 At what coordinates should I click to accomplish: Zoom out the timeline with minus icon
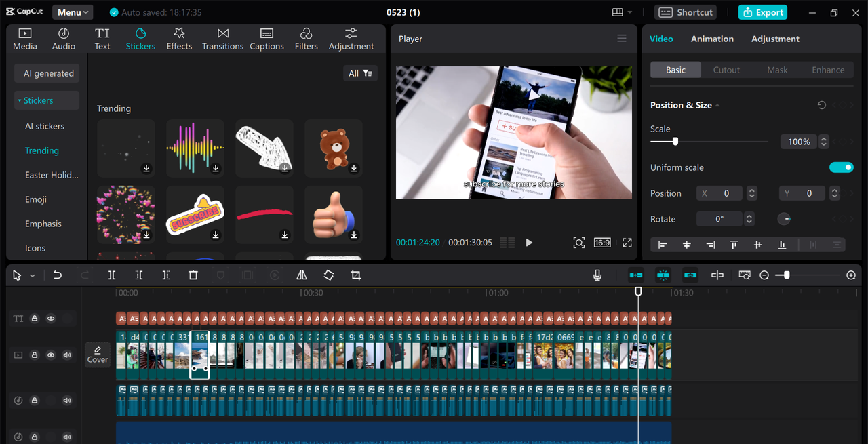pos(764,275)
